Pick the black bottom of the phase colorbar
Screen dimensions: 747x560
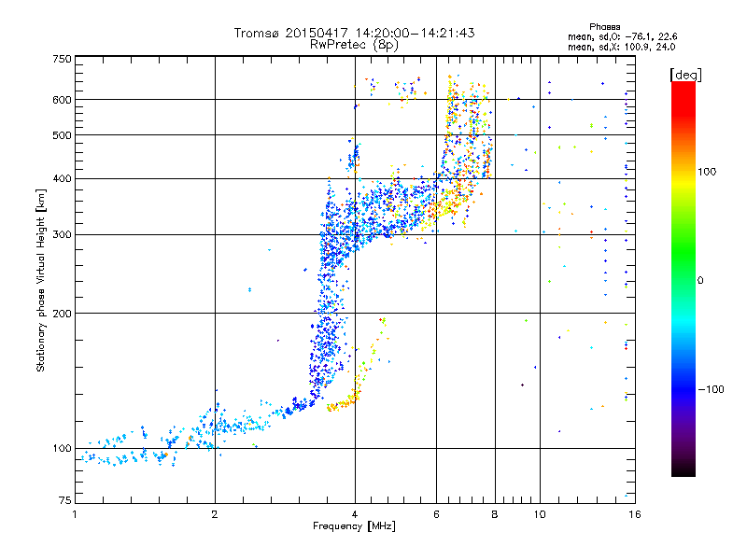[684, 469]
